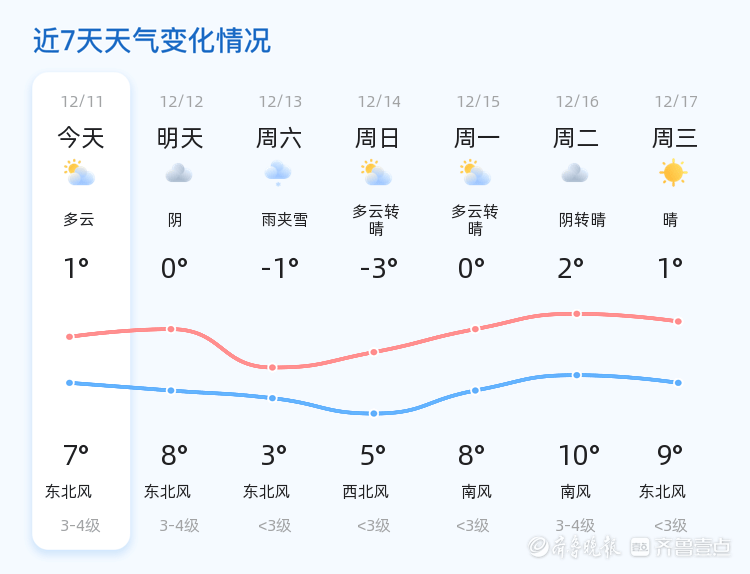This screenshot has width=750, height=574.
Task: Click today's partly cloudy weather icon
Action: pyautogui.click(x=79, y=173)
